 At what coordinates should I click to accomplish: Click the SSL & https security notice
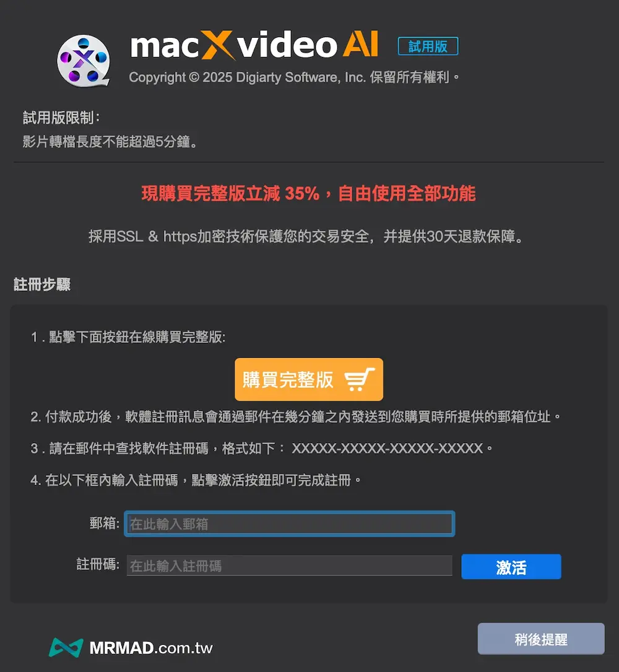(x=306, y=236)
